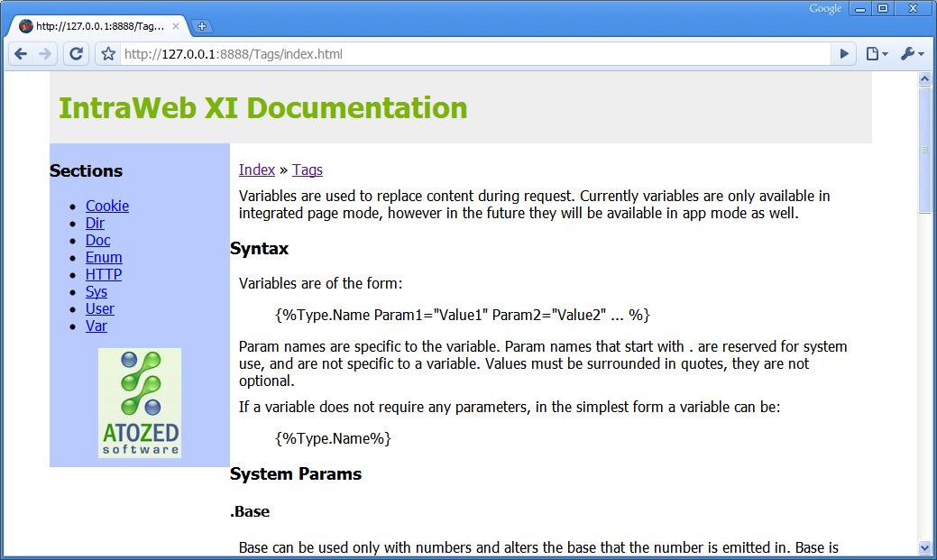
Task: Close the current browser tab
Action: click(176, 26)
